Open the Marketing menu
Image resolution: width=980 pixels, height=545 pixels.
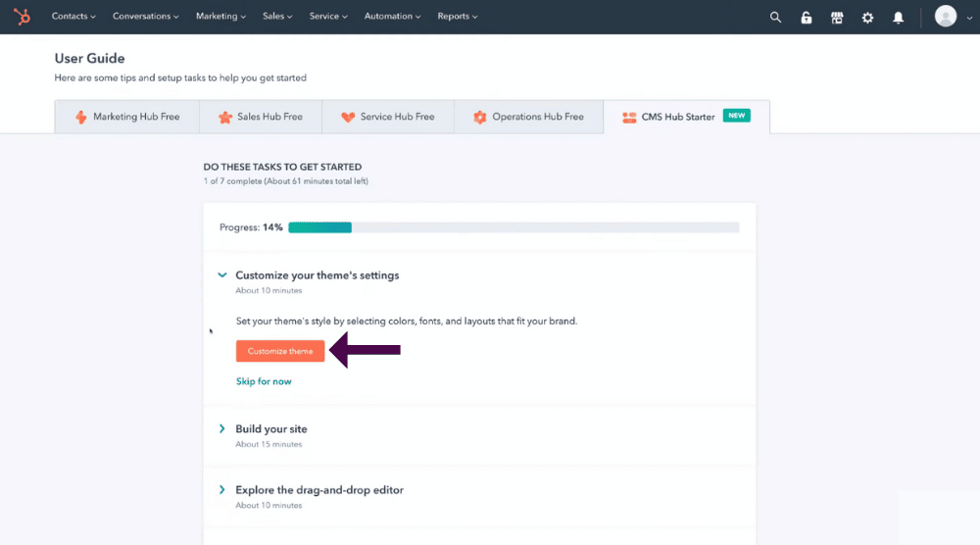tap(220, 17)
